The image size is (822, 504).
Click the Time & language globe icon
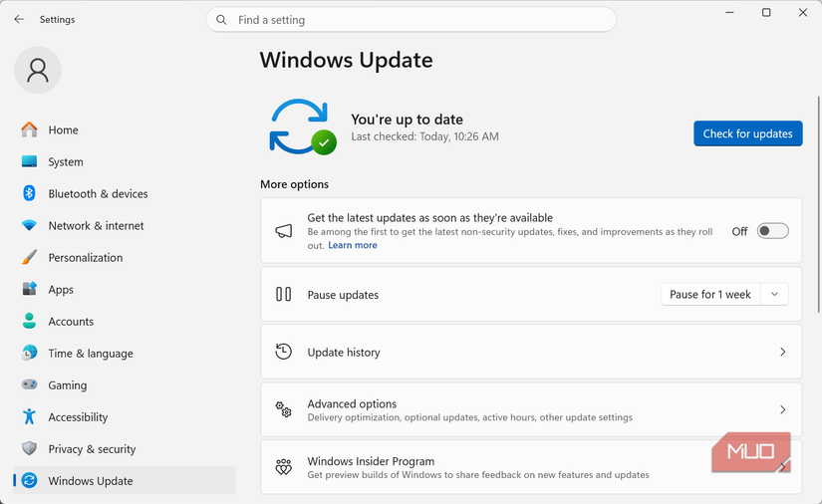pyautogui.click(x=29, y=353)
